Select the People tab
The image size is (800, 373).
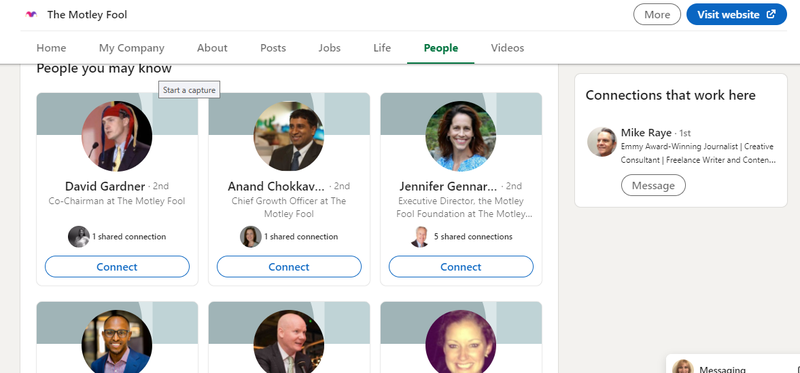tap(441, 48)
